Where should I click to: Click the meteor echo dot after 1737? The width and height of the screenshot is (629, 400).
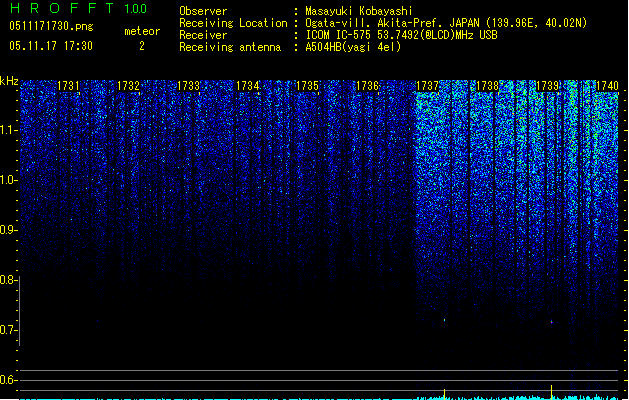444,320
